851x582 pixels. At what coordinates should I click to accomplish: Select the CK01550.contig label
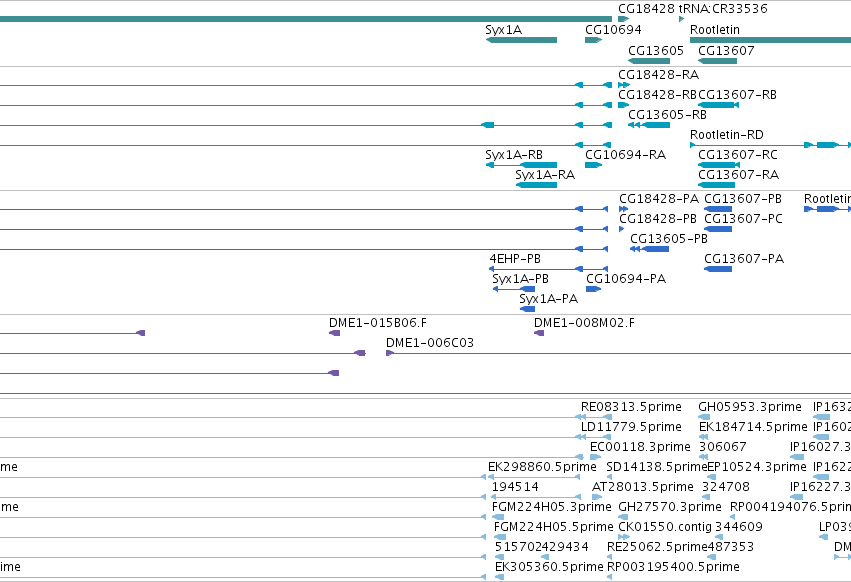665,528
